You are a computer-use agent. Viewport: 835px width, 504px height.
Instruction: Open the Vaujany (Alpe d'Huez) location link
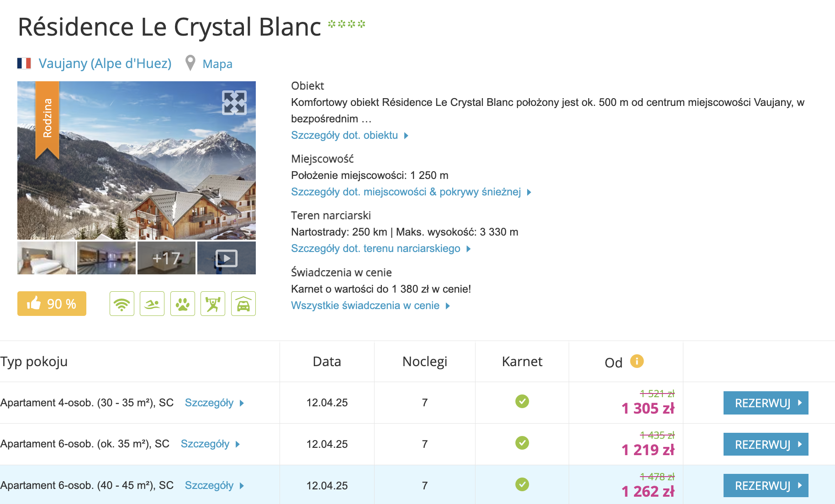(105, 63)
